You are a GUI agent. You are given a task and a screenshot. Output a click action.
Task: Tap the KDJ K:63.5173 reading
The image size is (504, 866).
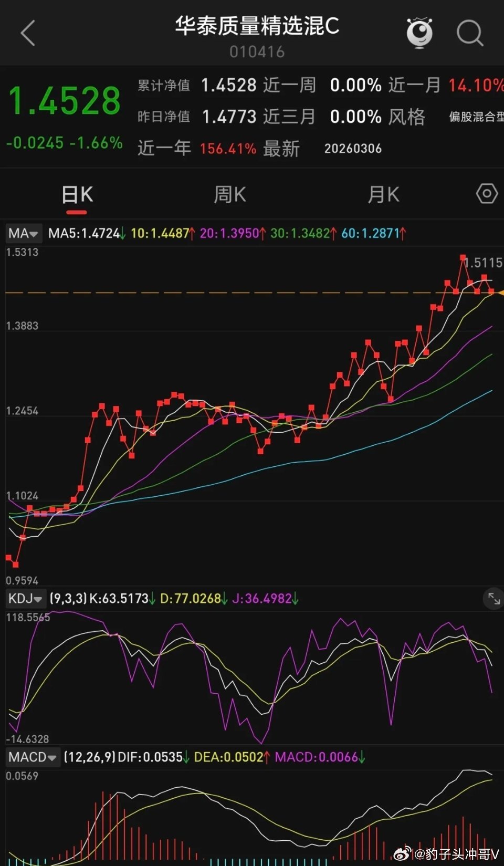point(119,599)
